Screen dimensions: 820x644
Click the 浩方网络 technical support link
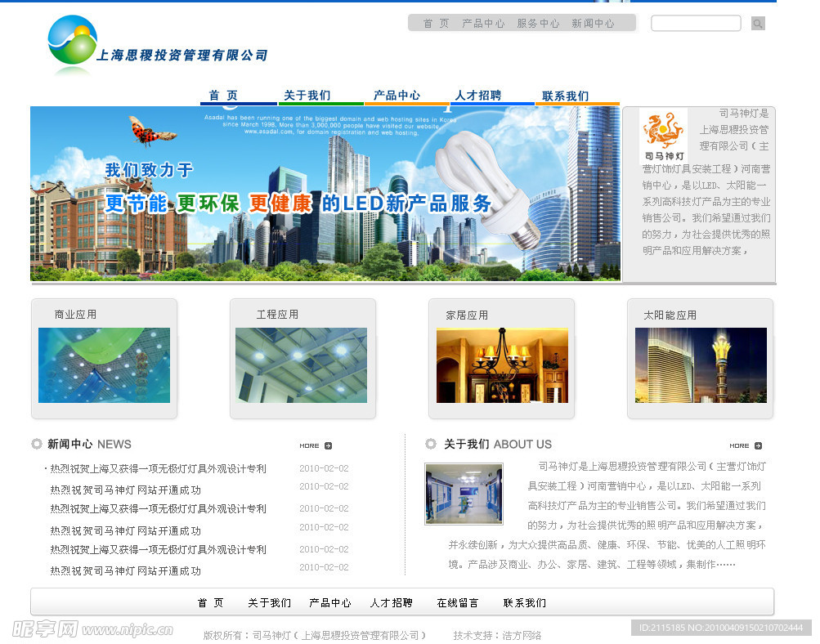point(522,633)
